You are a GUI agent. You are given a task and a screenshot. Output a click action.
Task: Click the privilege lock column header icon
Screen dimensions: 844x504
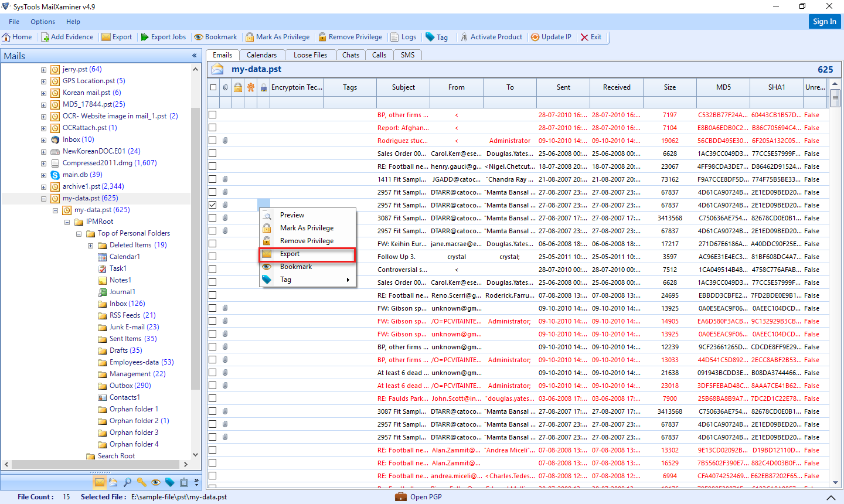tap(238, 87)
